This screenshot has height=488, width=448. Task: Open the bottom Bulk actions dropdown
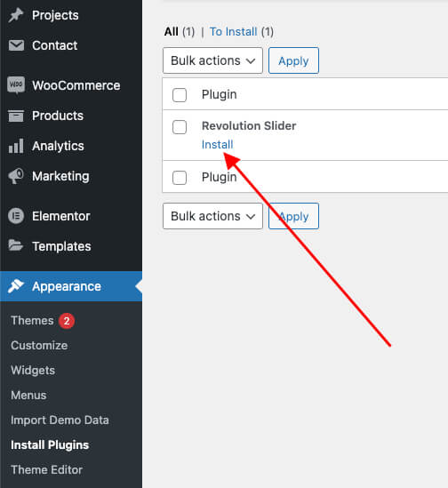pos(212,216)
